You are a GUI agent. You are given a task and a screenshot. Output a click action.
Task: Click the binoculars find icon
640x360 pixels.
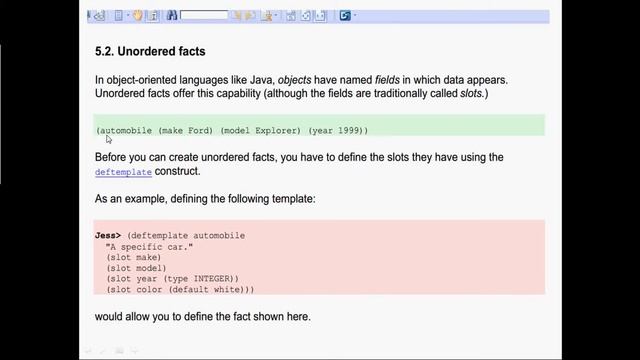click(172, 16)
